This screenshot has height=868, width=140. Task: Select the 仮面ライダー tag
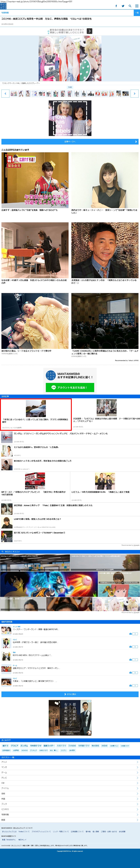49,746
